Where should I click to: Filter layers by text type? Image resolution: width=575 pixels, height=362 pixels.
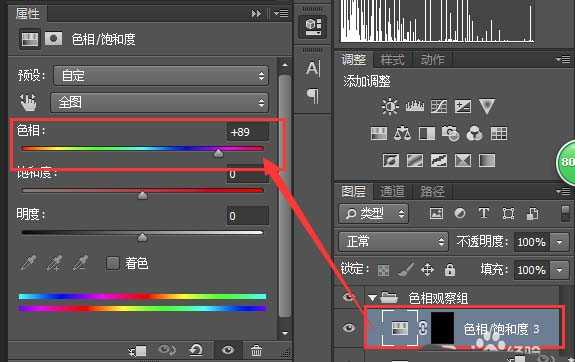484,213
